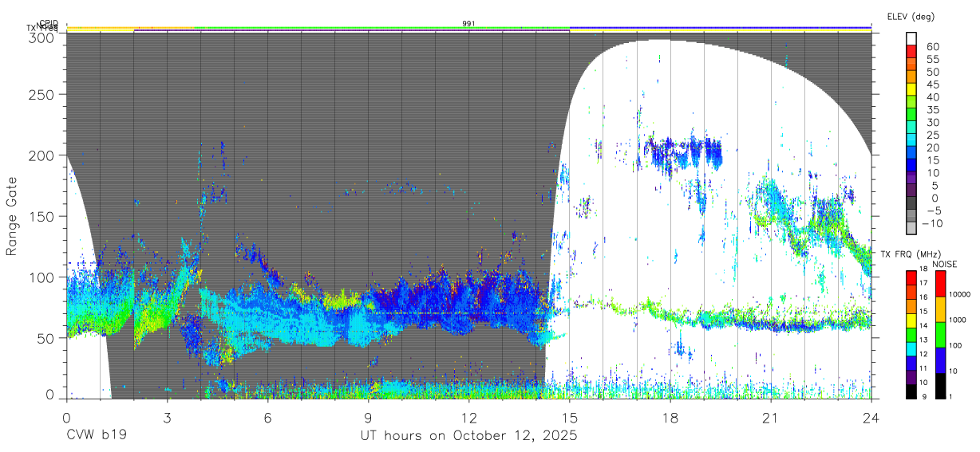Click the ELEV colorbar label '-10'

coord(933,223)
